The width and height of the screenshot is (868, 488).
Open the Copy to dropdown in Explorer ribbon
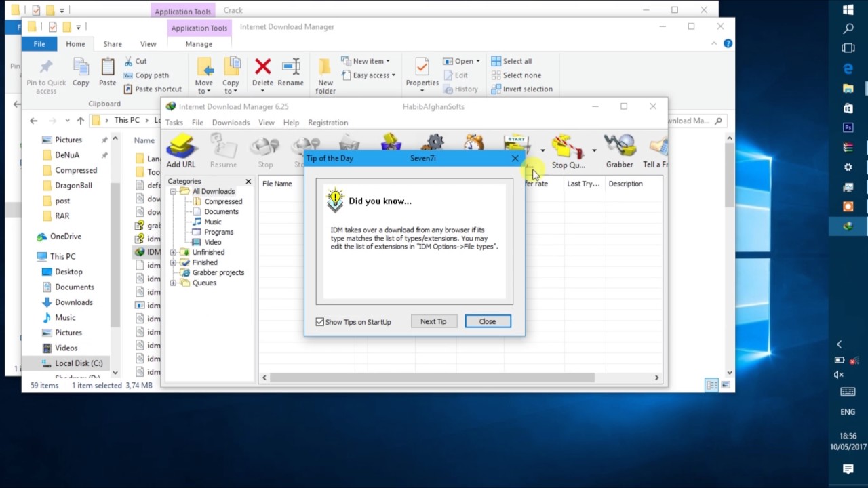point(231,87)
